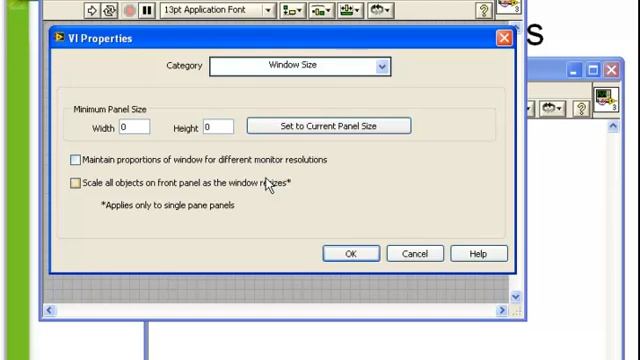Open the Reorder dropdown in front window

click(x=380, y=11)
